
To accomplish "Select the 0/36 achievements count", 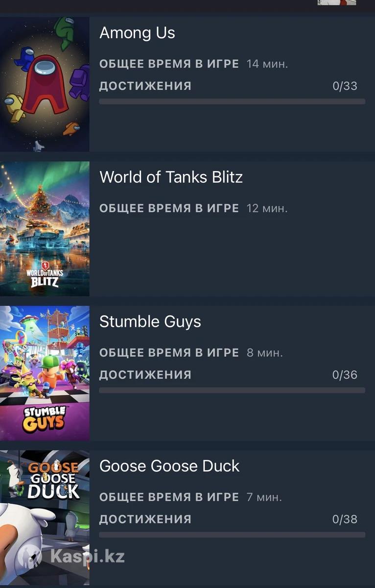I will [x=345, y=375].
